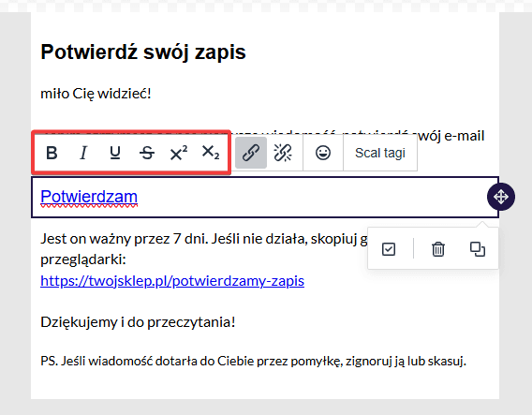Click the Dziękujemy i do przeczytania line
The image size is (532, 415).
(x=138, y=322)
